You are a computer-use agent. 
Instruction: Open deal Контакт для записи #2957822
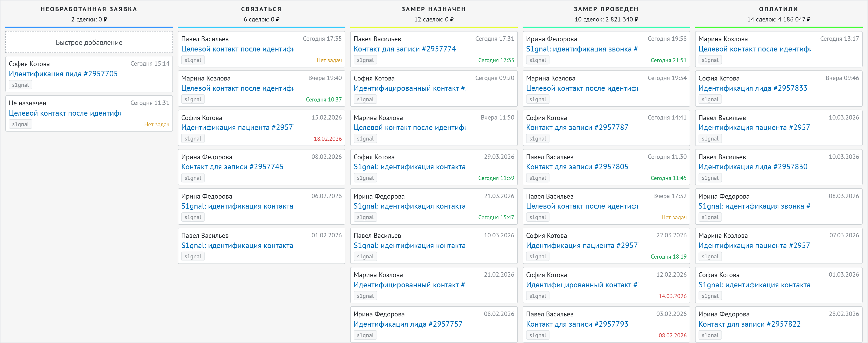click(x=749, y=324)
